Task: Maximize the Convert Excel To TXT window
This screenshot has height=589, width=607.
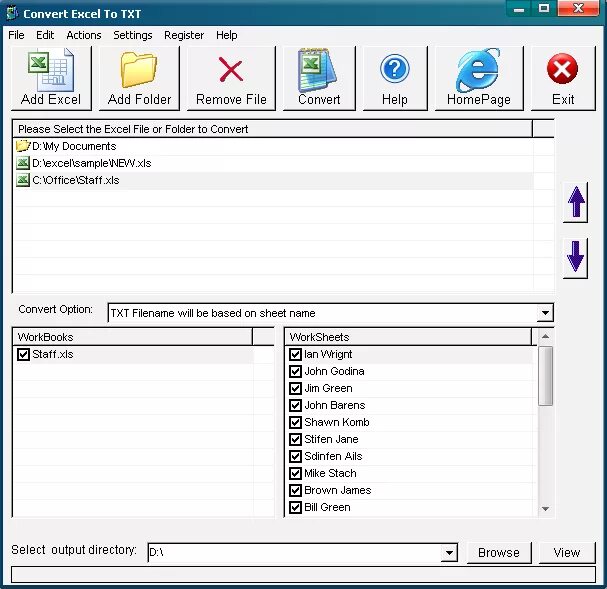Action: [544, 9]
